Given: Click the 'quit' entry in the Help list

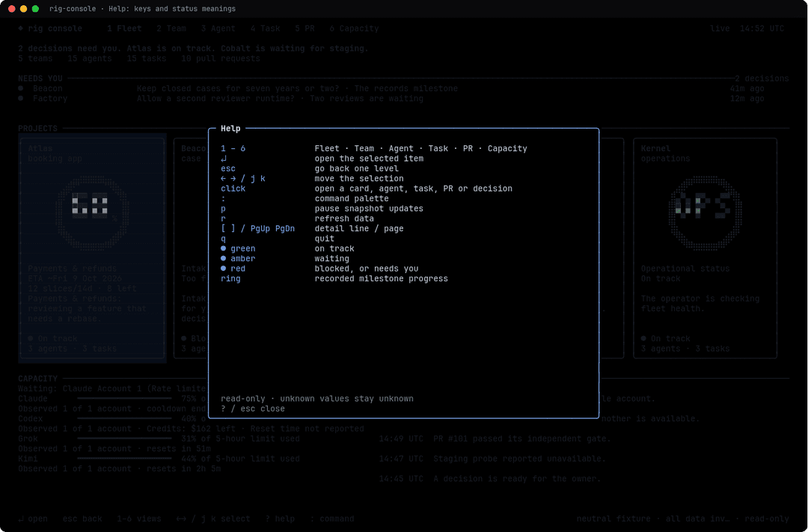Looking at the screenshot, I should point(324,239).
